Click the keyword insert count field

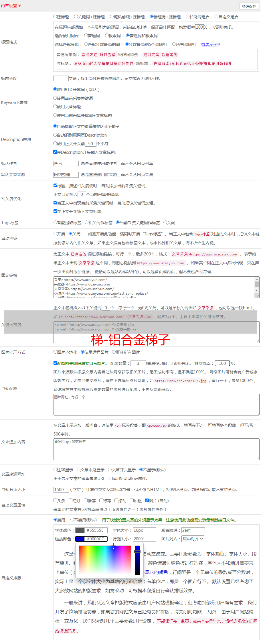[x=106, y=308]
